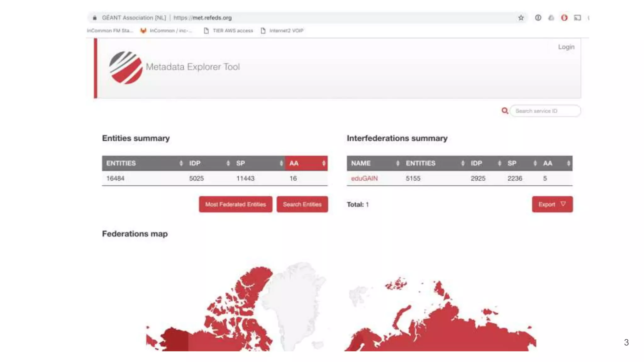The height and width of the screenshot is (362, 644).
Task: Click the bookmark star in address bar
Action: pyautogui.click(x=521, y=18)
